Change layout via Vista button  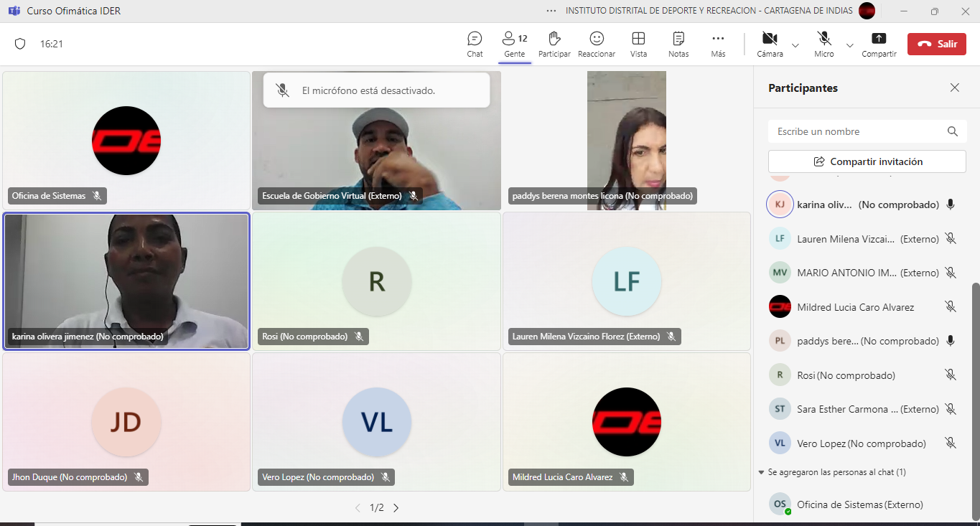tap(638, 44)
